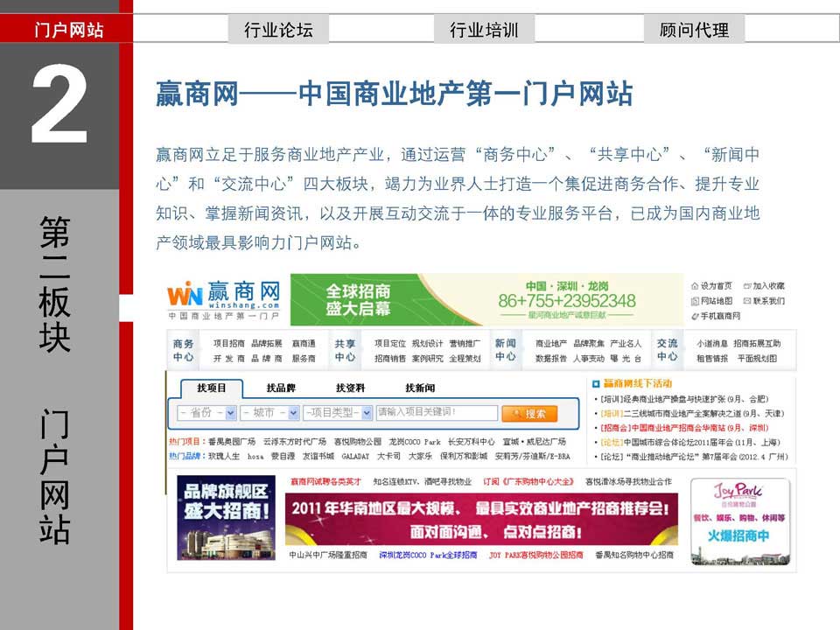
Task: Click the orange 搜索 search button
Action: 529,413
